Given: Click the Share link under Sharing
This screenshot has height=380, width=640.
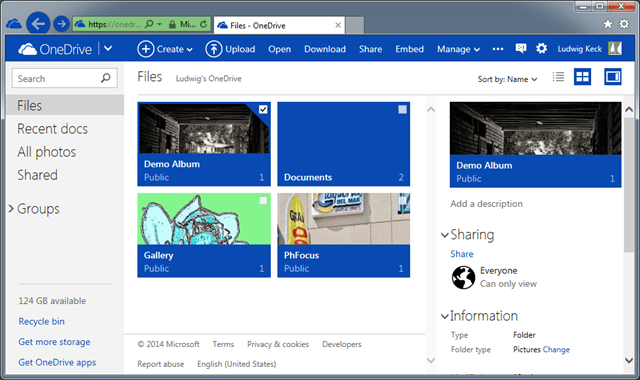Looking at the screenshot, I should pos(462,254).
